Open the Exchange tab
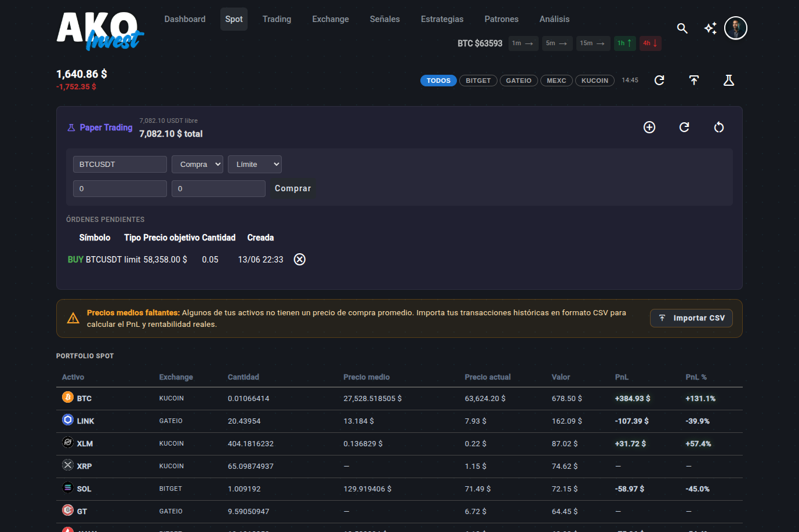Image resolution: width=799 pixels, height=532 pixels. pyautogui.click(x=331, y=19)
